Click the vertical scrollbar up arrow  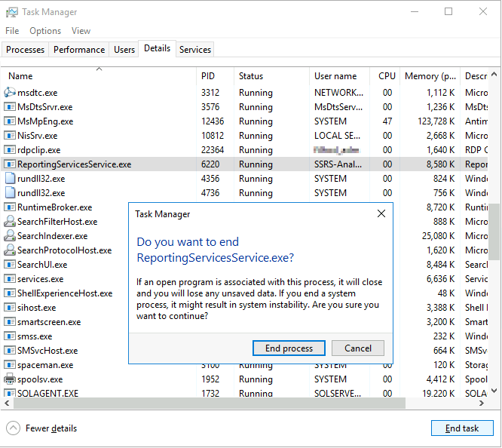pyautogui.click(x=494, y=75)
